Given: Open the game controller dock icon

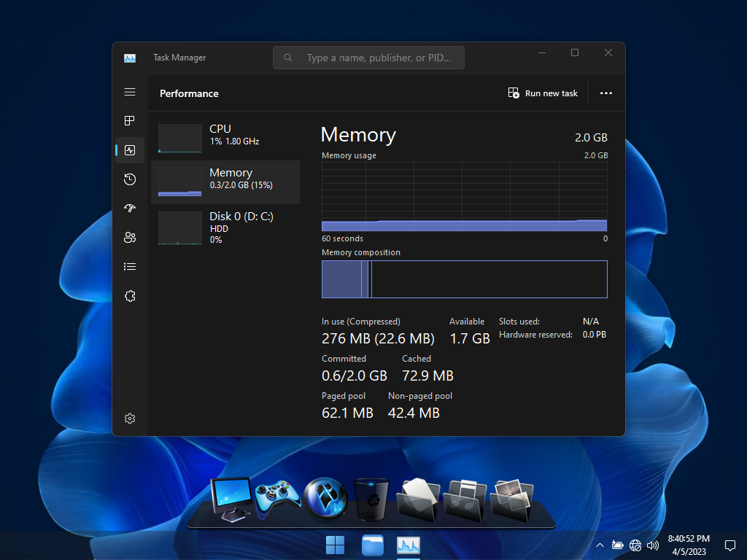Looking at the screenshot, I should click(277, 499).
